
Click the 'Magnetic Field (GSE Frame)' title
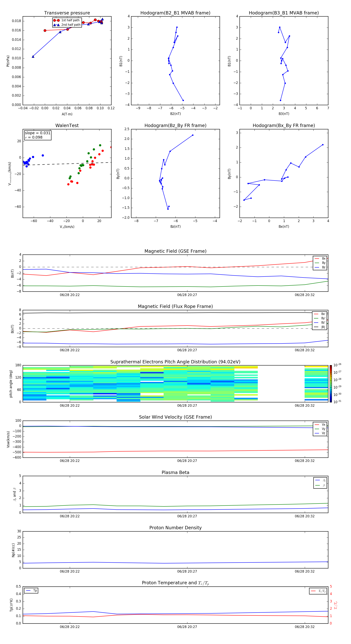coord(175,251)
